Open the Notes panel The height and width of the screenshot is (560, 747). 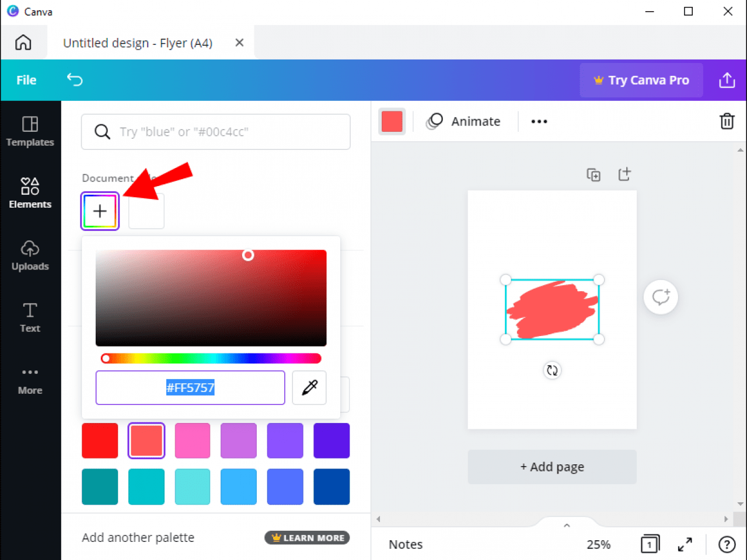(406, 544)
